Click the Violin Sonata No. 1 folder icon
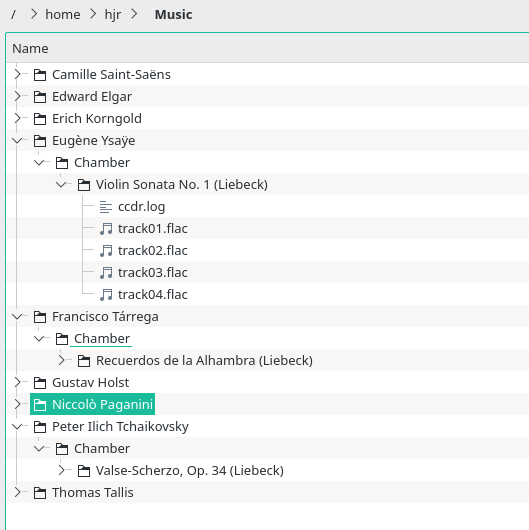The image size is (529, 530). click(x=84, y=185)
